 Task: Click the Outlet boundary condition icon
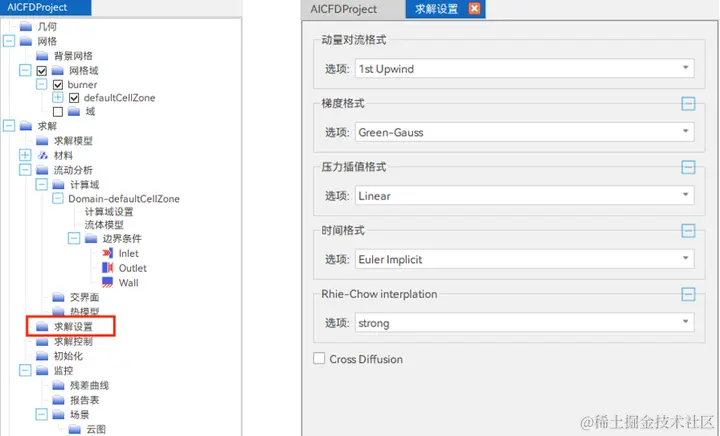pyautogui.click(x=107, y=268)
